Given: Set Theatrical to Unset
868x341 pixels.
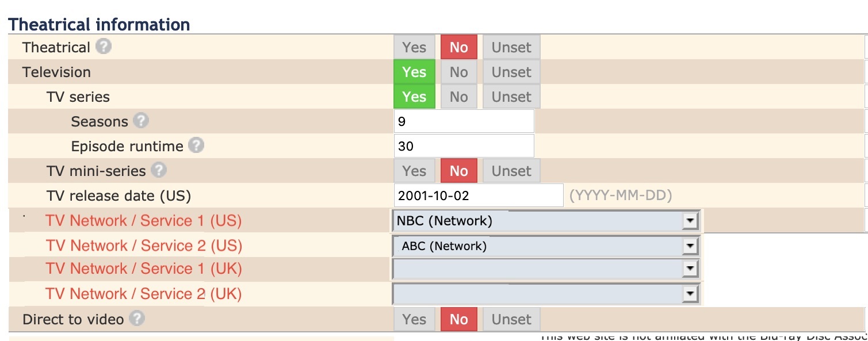Looking at the screenshot, I should (x=511, y=47).
